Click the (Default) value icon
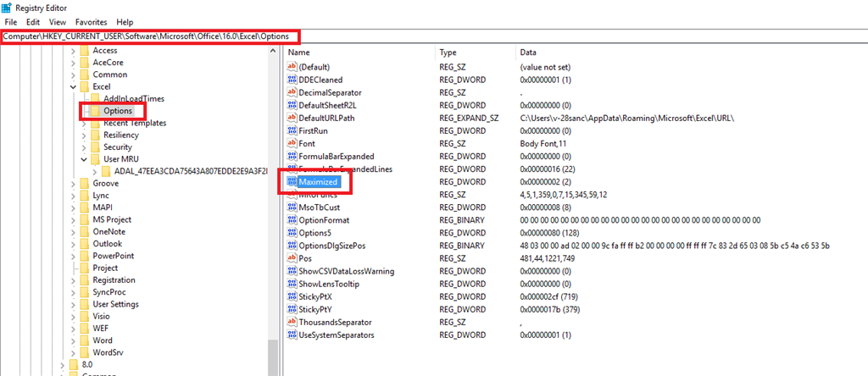The width and height of the screenshot is (868, 376). (x=292, y=67)
